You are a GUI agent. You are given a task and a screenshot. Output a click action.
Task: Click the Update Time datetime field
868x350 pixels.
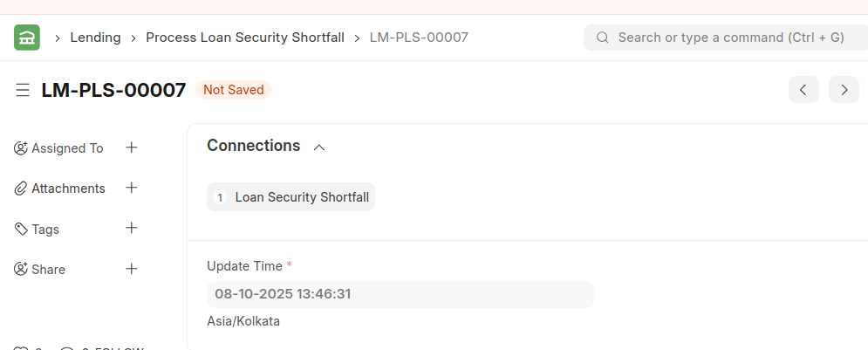(x=400, y=294)
